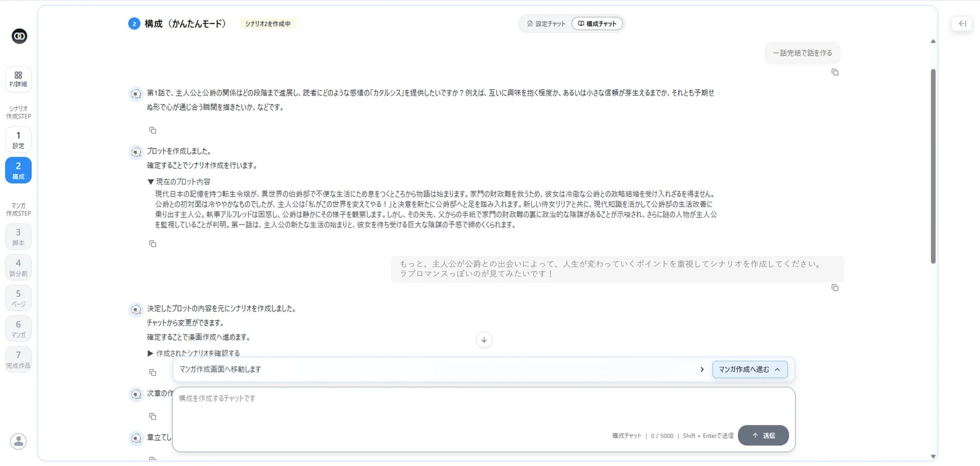The width and height of the screenshot is (980, 466).
Task: Click the 一話完結で話を作る message bubble
Action: point(802,53)
